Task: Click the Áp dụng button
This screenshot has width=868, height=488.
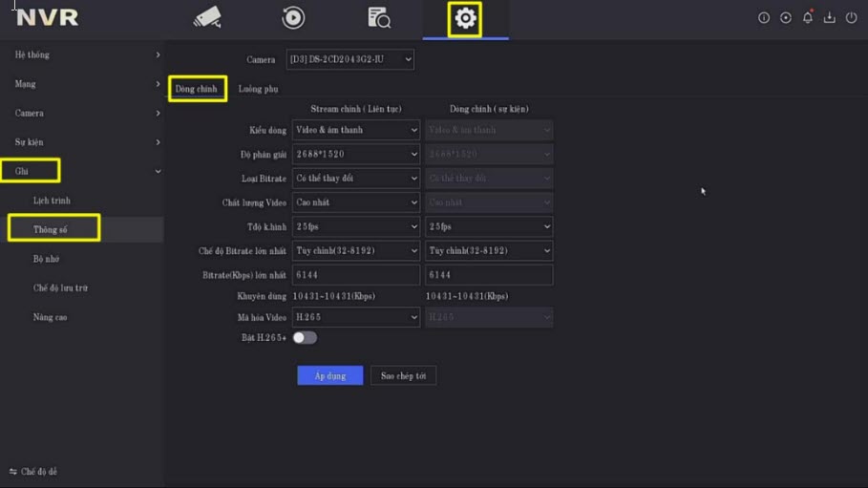Action: (329, 375)
